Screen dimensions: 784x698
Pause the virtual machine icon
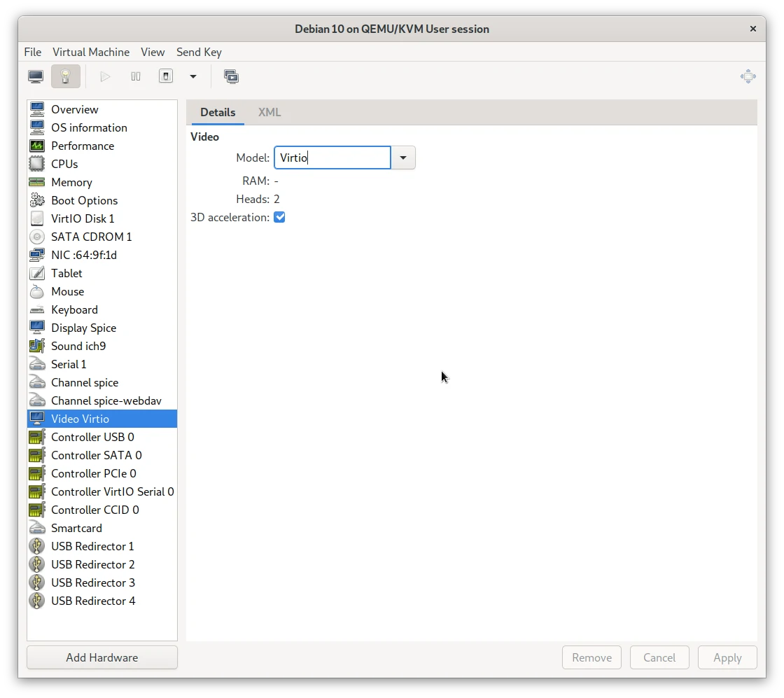coord(136,76)
